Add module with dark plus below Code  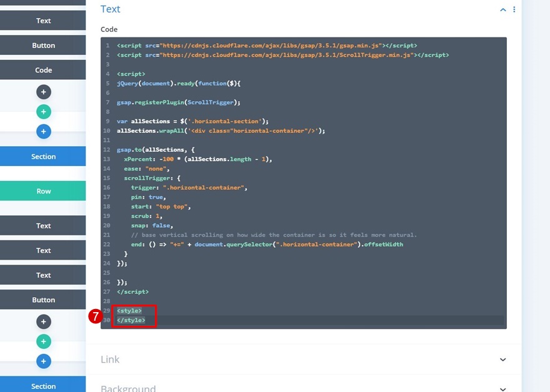[44, 92]
